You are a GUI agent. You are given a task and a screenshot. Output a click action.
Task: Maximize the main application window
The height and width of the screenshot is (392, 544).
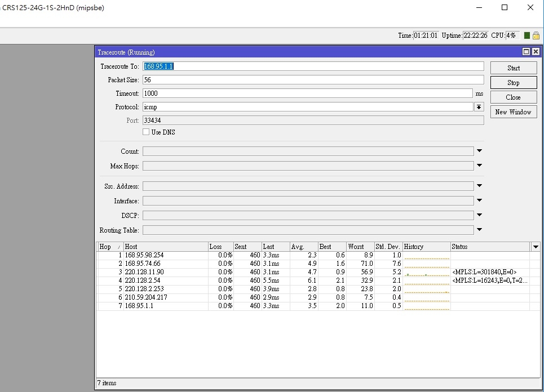(x=505, y=7)
